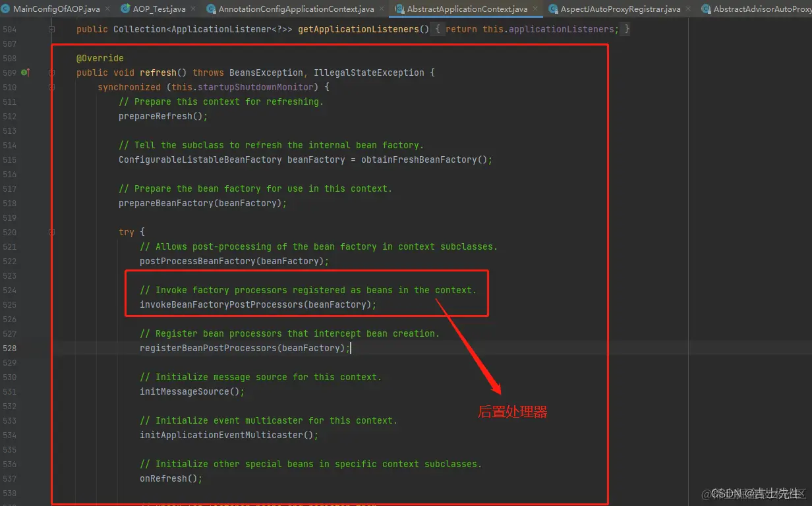Click the implements gutter icon on line 509

coord(25,72)
